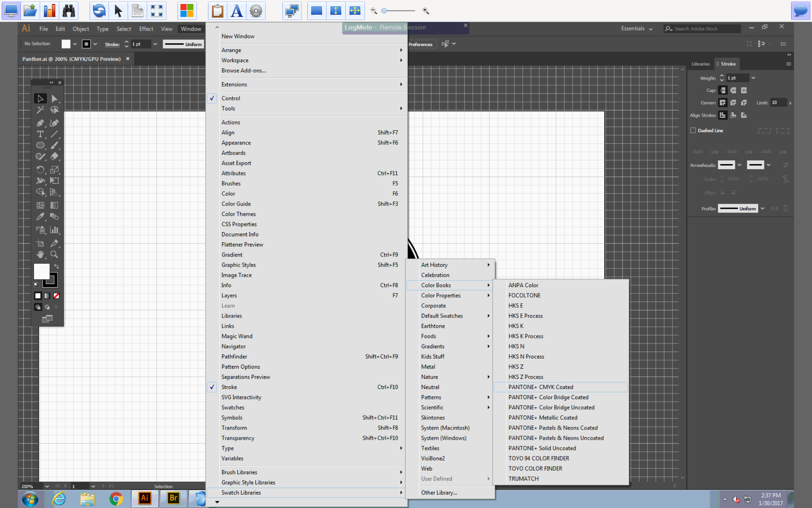Expand the Gradients swatch submenu
This screenshot has height=508, width=812.
[x=450, y=346]
